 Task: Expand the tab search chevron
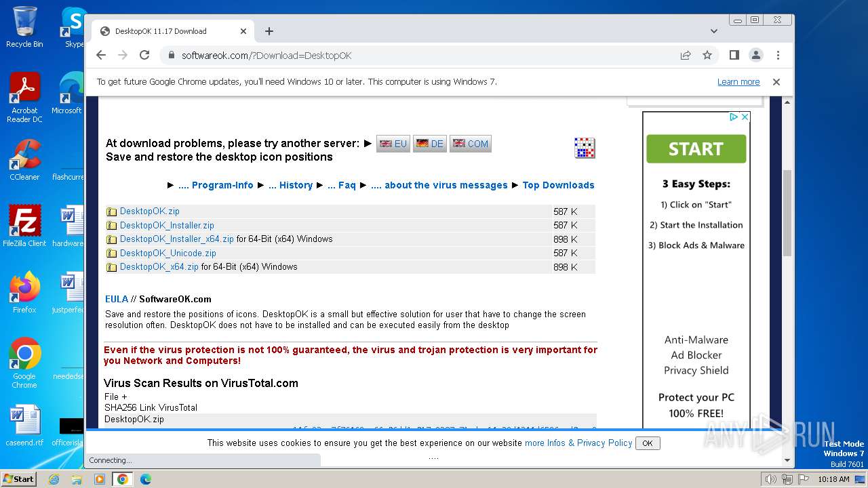[714, 31]
